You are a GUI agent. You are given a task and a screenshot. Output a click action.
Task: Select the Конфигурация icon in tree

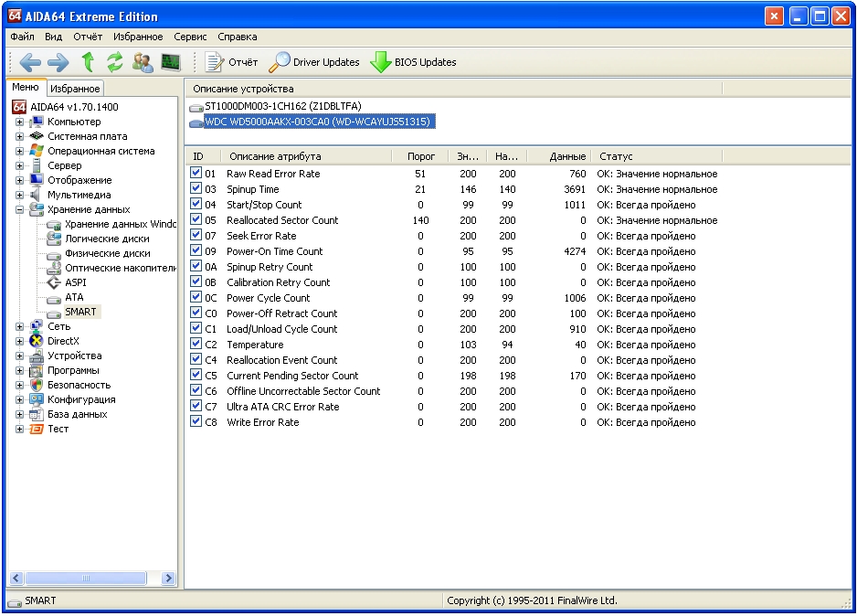click(37, 399)
